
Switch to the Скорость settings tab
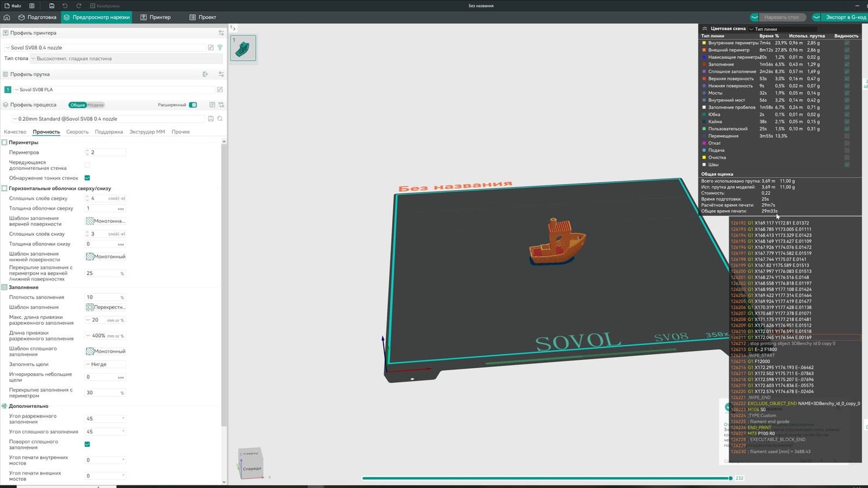pyautogui.click(x=77, y=132)
